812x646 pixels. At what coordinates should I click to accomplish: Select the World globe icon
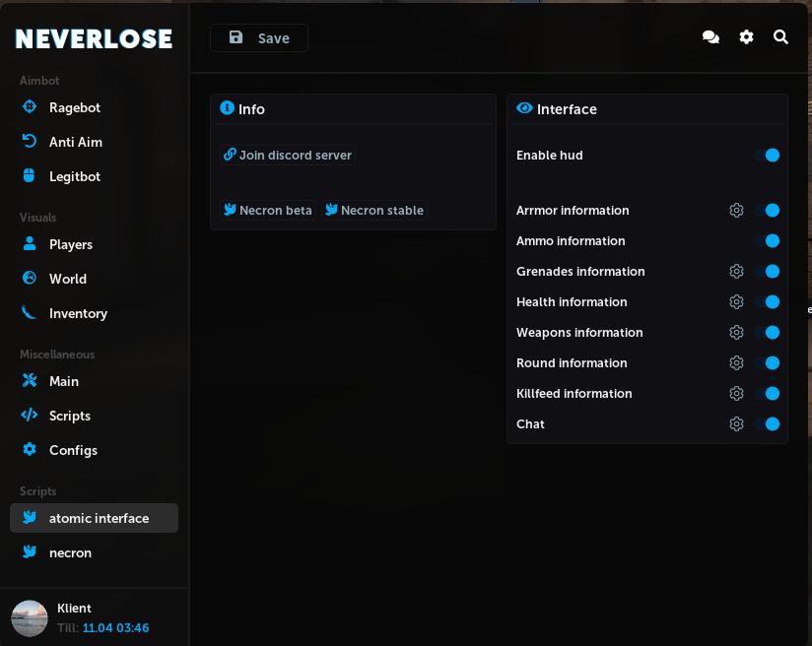(30, 279)
